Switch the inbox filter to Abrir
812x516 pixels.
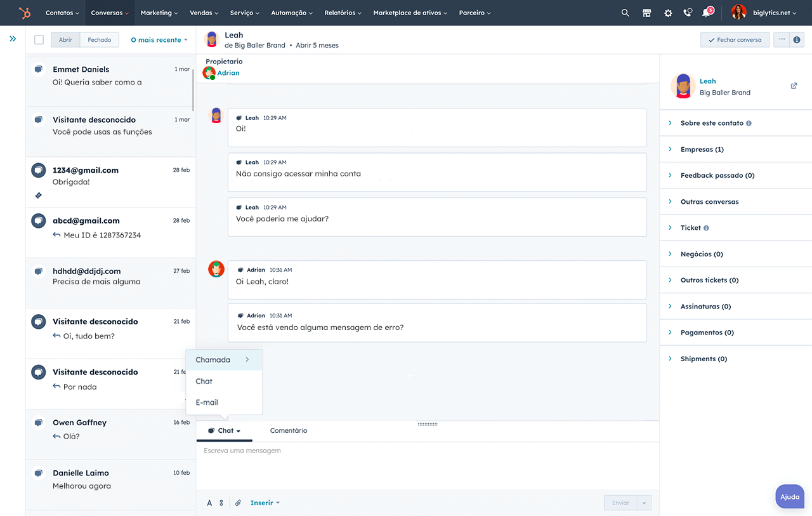[65, 39]
